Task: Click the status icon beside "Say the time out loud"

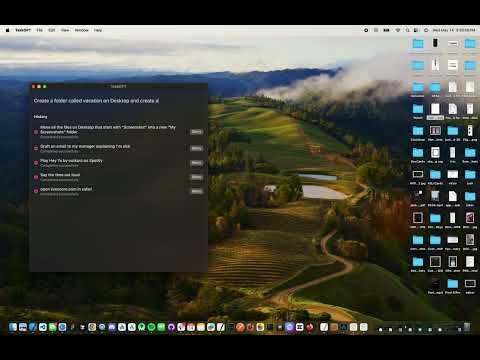Action: coord(36,177)
